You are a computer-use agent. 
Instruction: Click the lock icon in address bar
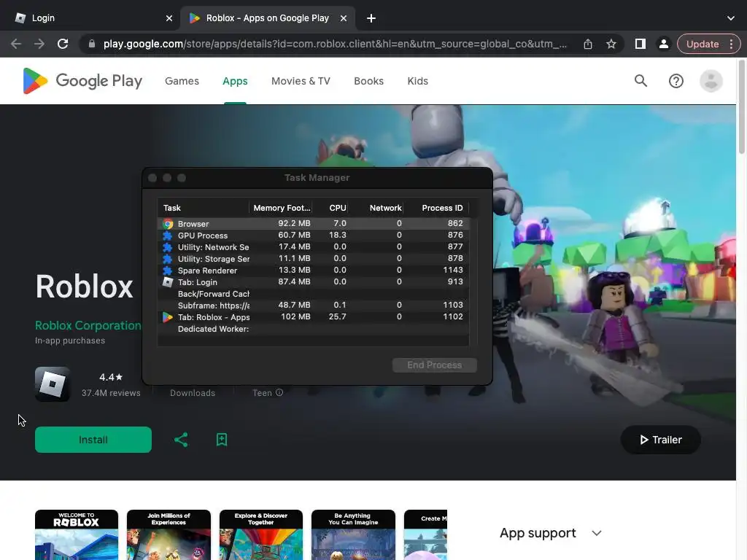click(92, 44)
